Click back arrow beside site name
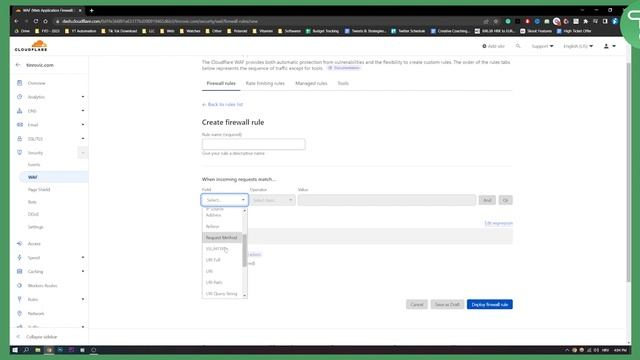640x360 pixels. pos(18,65)
